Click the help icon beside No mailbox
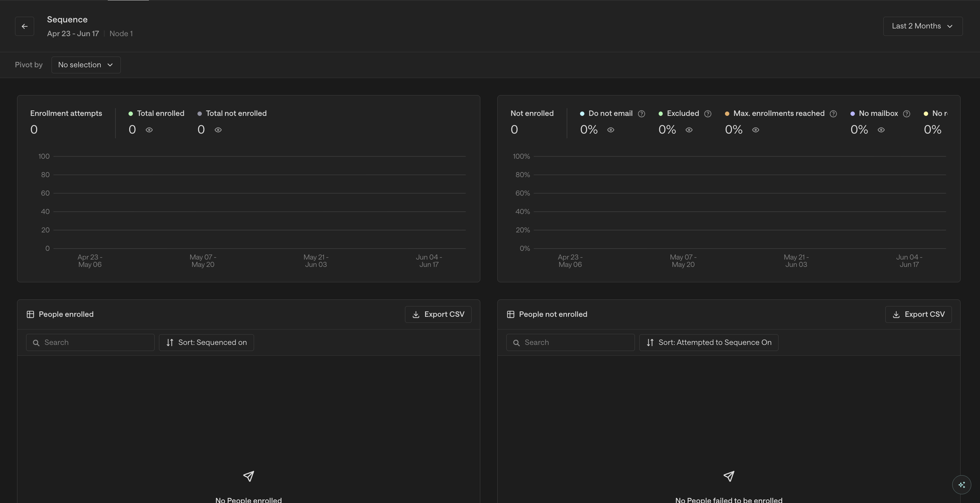 (x=907, y=114)
